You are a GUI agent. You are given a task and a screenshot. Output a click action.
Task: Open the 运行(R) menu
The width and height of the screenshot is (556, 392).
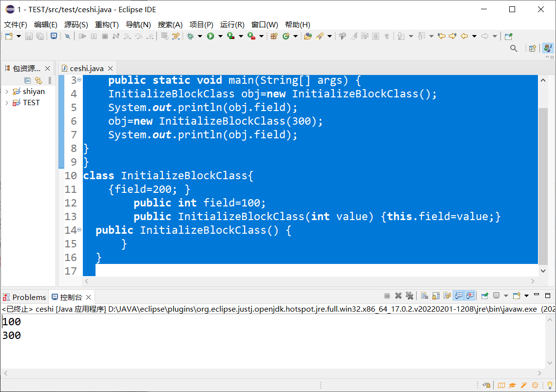pos(232,25)
